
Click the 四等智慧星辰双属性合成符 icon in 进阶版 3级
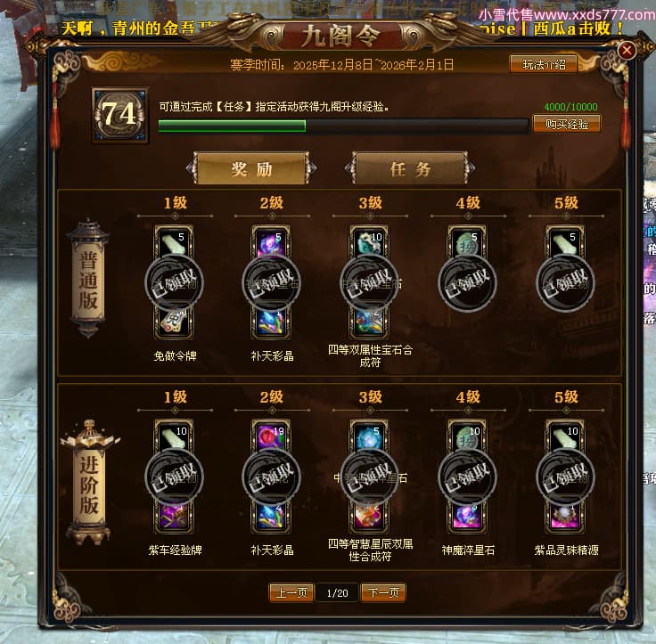click(369, 518)
